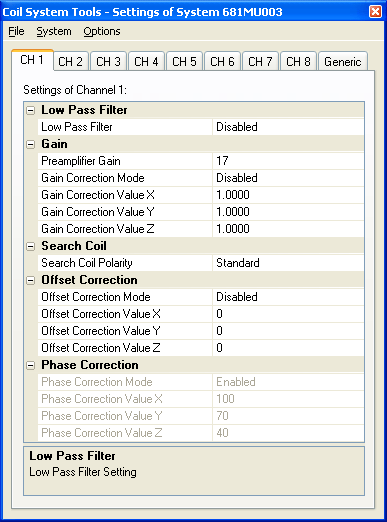Click the Offset Correction category header
This screenshot has height=522, width=387.
tap(89, 280)
